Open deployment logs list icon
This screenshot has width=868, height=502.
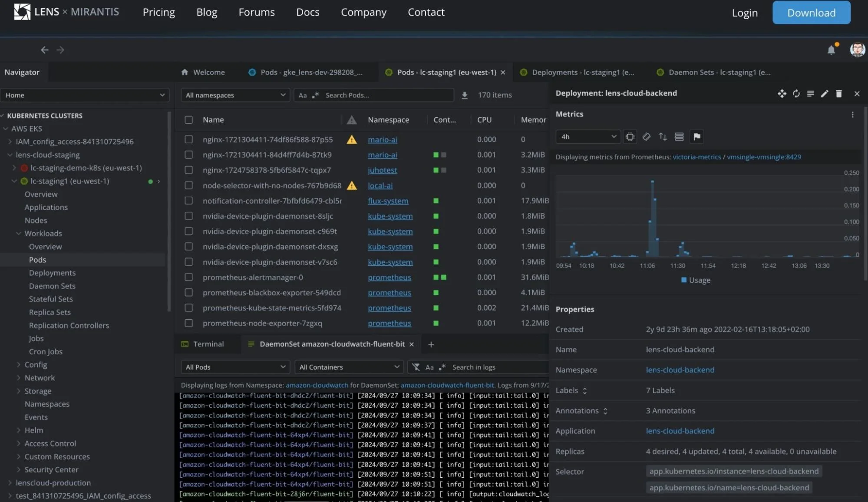(810, 93)
